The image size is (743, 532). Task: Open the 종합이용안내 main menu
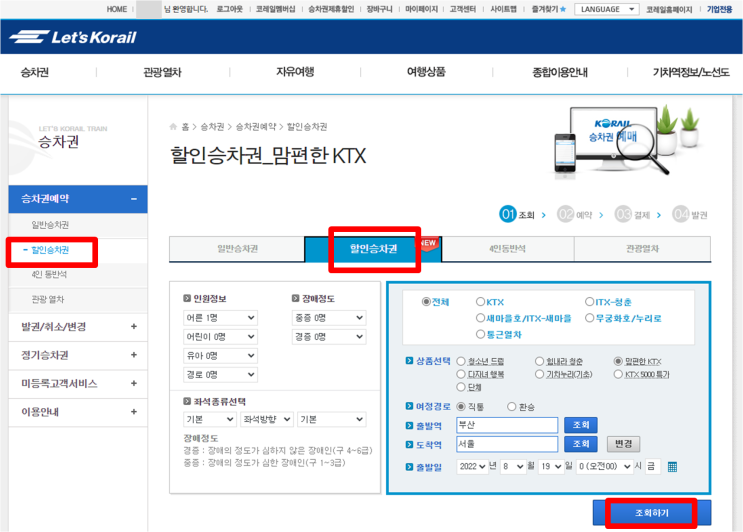(560, 72)
